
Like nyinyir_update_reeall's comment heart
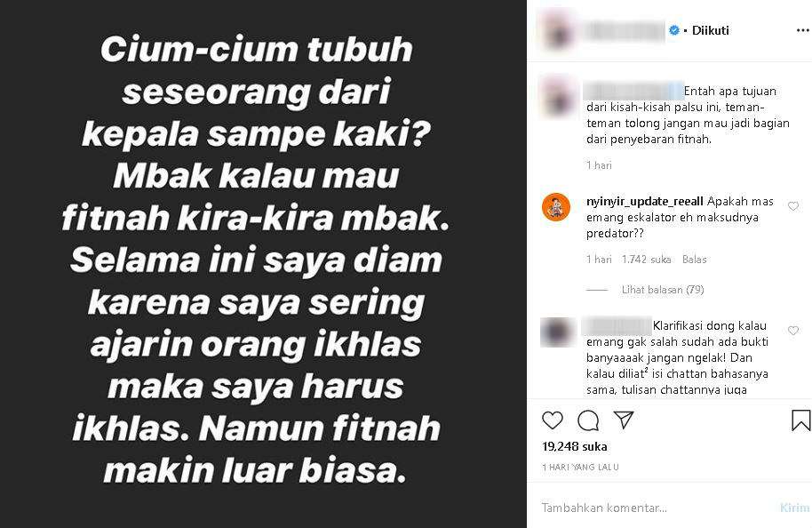(792, 206)
